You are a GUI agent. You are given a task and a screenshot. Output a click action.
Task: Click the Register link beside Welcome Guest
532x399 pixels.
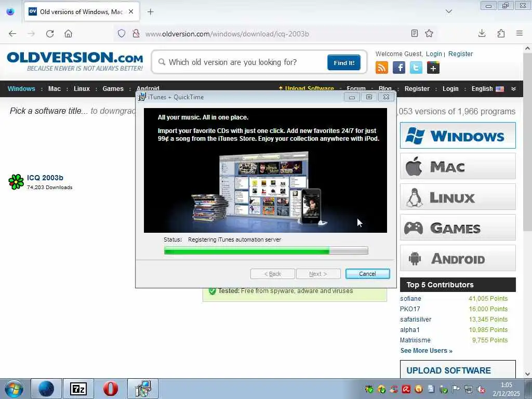point(460,54)
